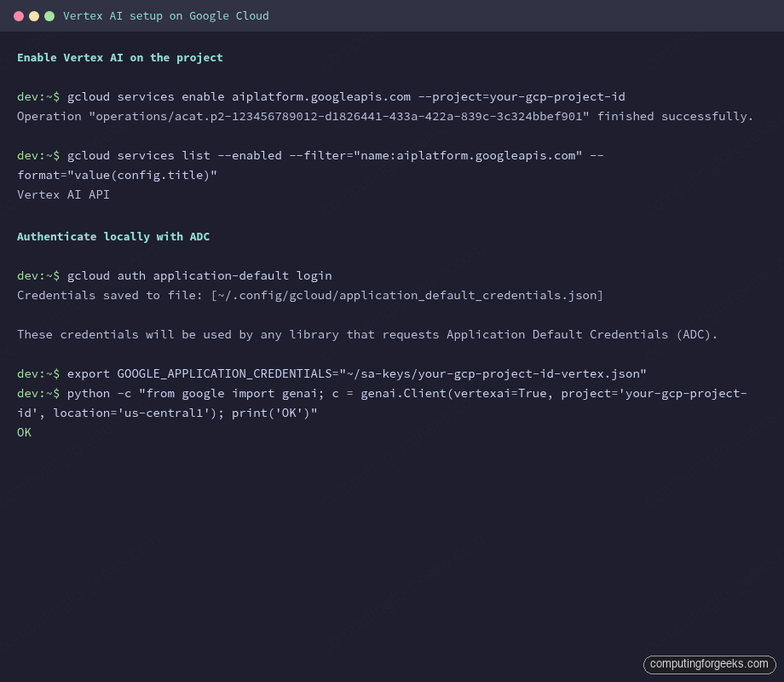Click the wrapped line 'format="value(config.title)"'
Image resolution: width=784 pixels, height=682 pixels.
(117, 175)
